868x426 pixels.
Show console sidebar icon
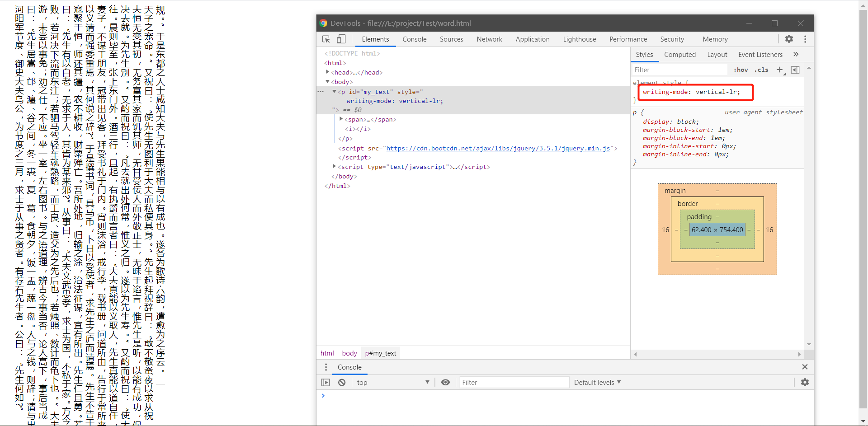325,383
